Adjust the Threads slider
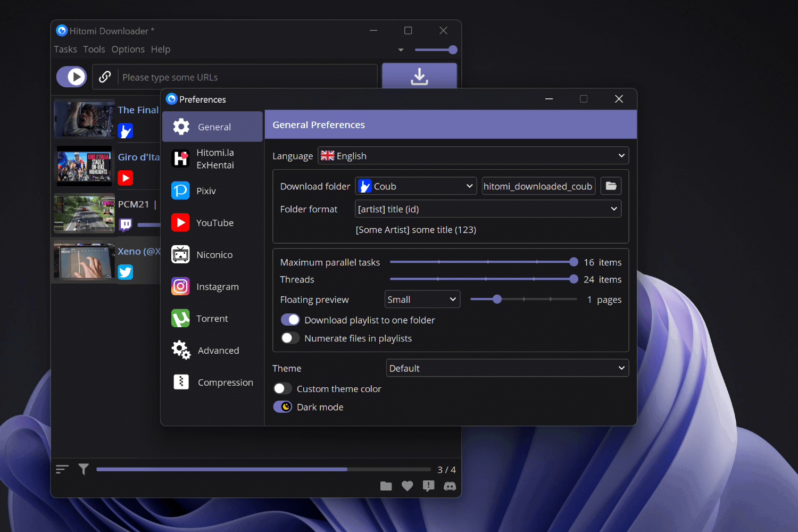This screenshot has width=798, height=532. [484, 279]
